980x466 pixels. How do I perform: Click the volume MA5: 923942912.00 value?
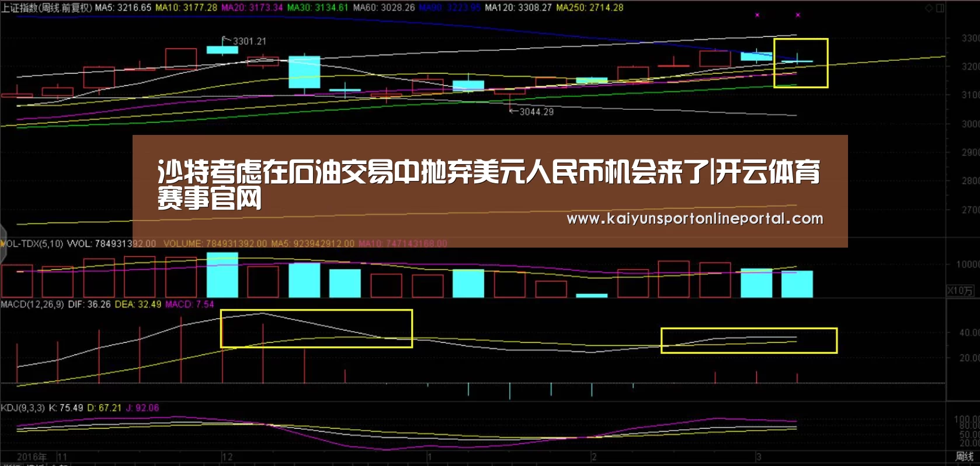(312, 244)
